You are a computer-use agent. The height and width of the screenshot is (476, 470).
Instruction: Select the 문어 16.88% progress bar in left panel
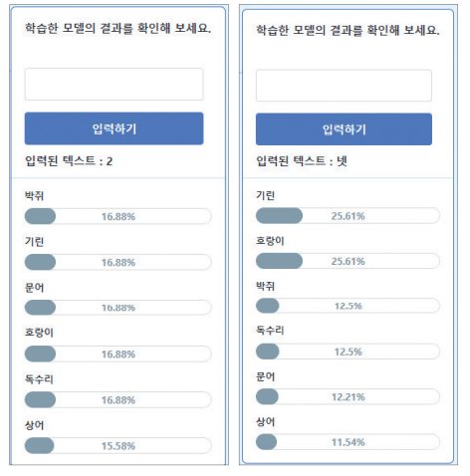118,308
